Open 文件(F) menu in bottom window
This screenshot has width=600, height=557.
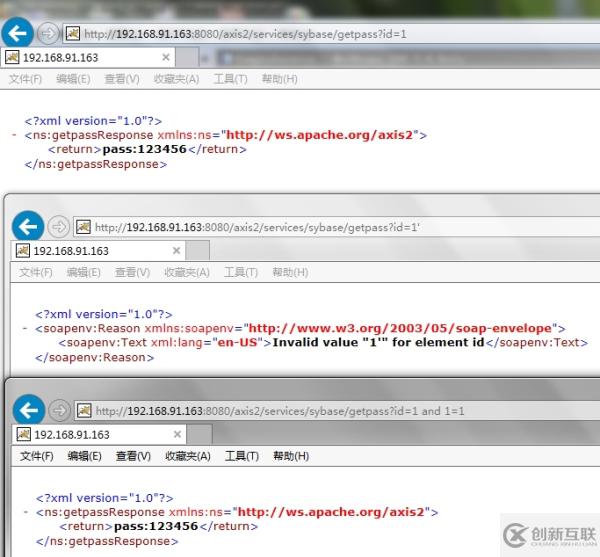[37, 456]
